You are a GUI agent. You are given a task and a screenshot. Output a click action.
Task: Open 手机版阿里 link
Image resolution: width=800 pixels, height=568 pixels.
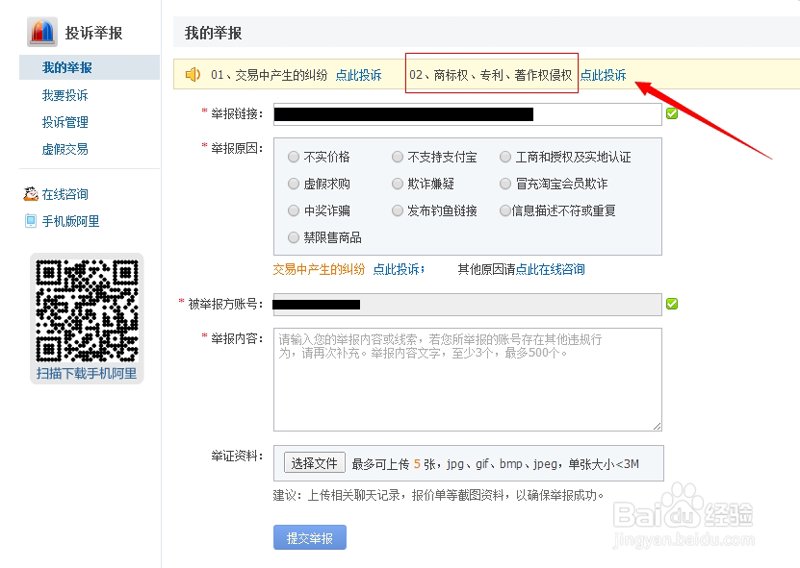(70, 221)
